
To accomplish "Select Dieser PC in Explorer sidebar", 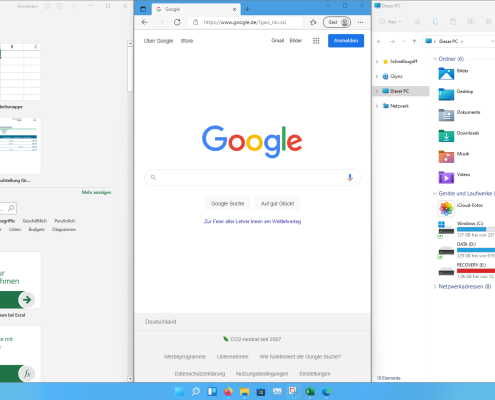I will point(401,91).
